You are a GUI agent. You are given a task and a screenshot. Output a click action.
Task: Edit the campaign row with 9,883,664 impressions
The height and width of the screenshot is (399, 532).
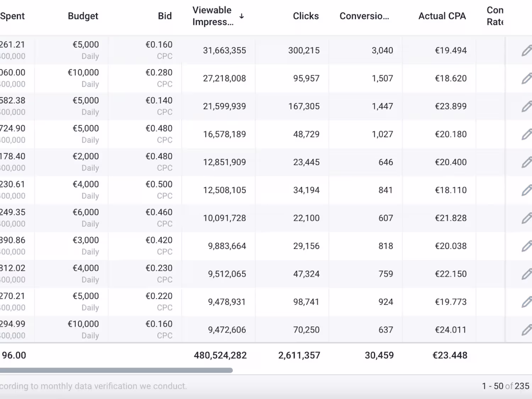click(x=527, y=246)
